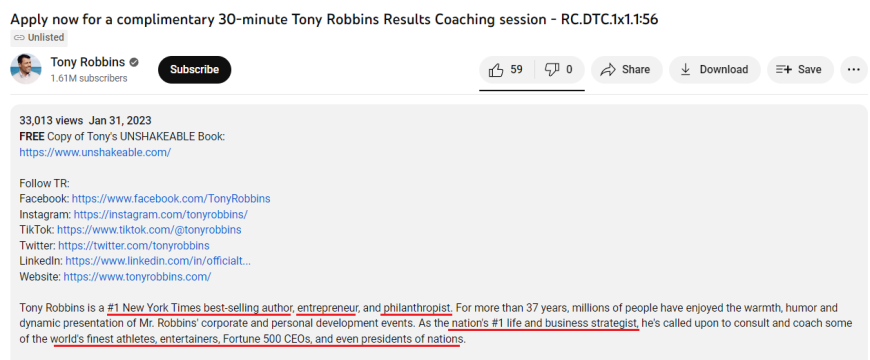870x360 pixels.
Task: Open the tonyrobbins.com website link
Action: click(x=137, y=276)
